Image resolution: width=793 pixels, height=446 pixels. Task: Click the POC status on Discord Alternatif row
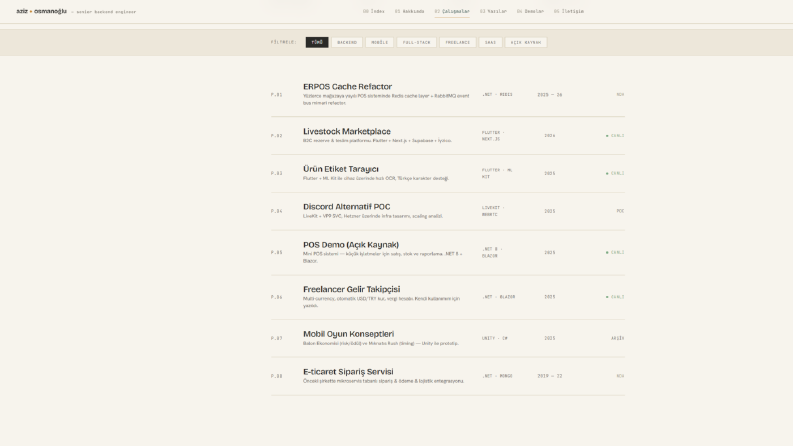click(620, 211)
